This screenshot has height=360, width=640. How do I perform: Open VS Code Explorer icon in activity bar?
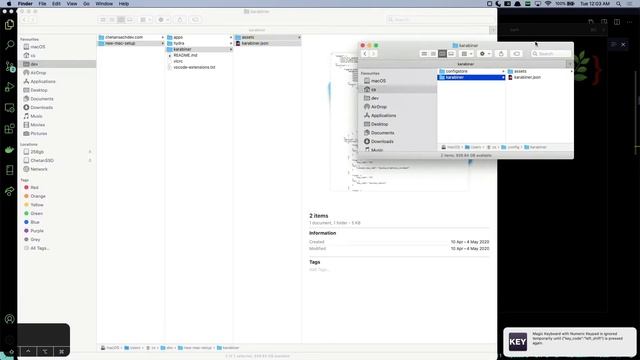click(x=9, y=24)
